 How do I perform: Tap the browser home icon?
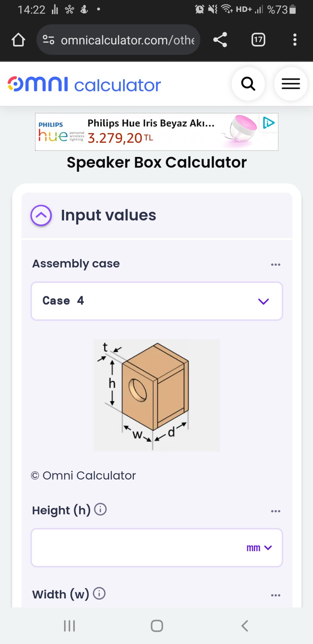pyautogui.click(x=18, y=40)
